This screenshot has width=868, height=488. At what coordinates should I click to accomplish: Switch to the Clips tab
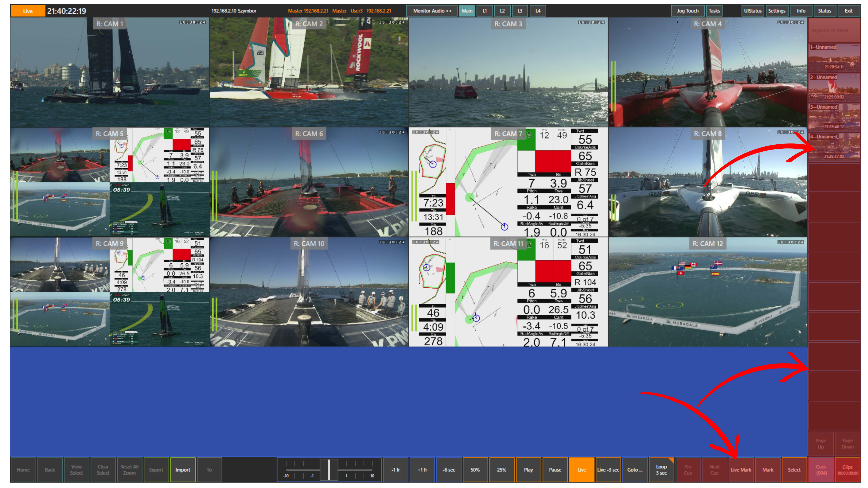847,469
